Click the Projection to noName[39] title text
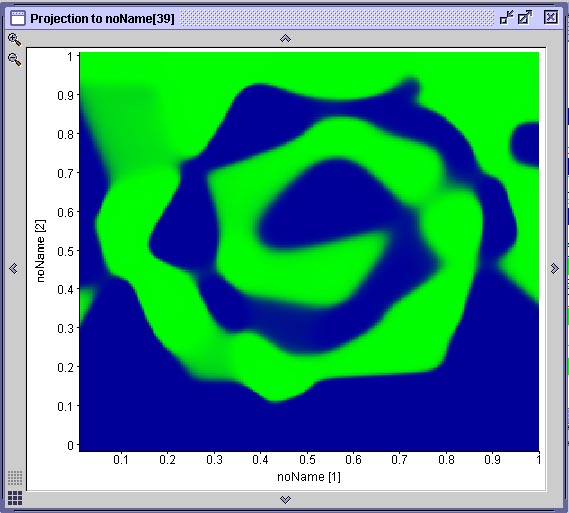This screenshot has width=569, height=513. (x=102, y=18)
